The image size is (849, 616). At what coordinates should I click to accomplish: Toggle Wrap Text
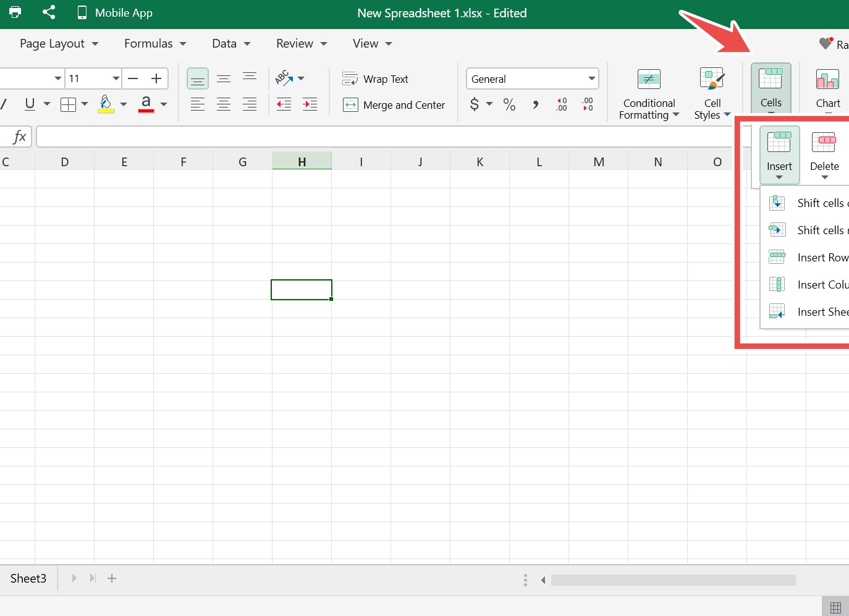(x=376, y=79)
